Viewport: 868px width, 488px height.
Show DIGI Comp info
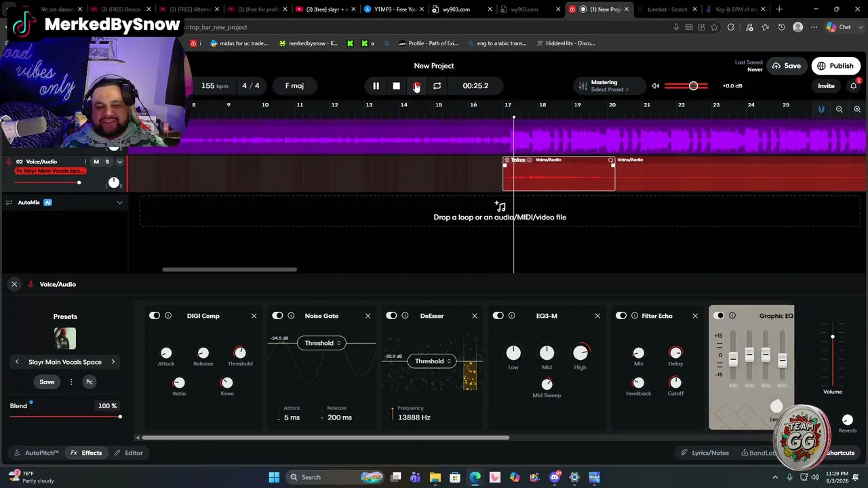pyautogui.click(x=168, y=316)
